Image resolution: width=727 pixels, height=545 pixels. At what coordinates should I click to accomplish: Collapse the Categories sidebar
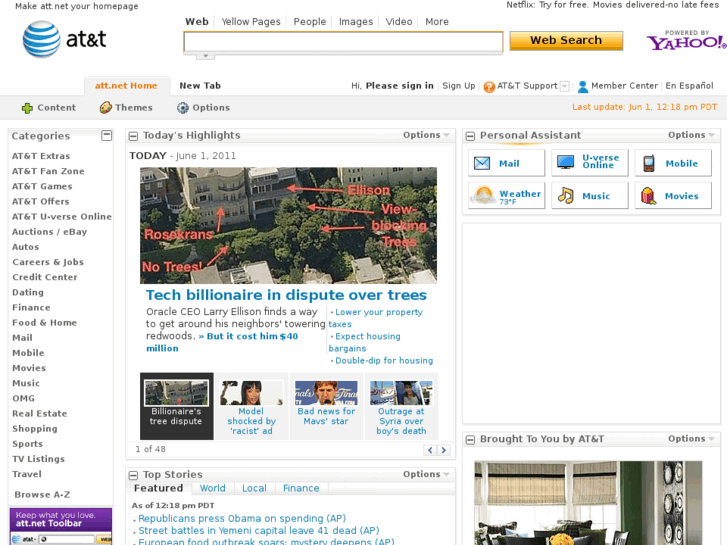point(107,135)
